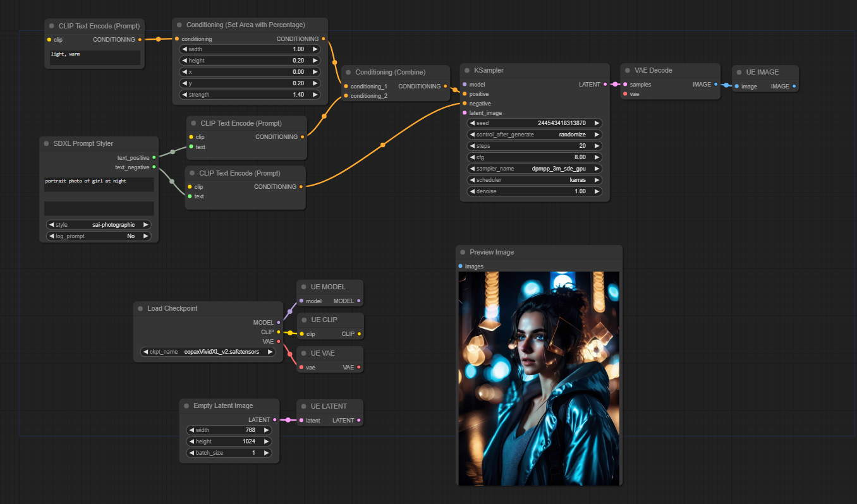The image size is (857, 504).
Task: Collapse the KSampler node using its title dot
Action: 466,71
